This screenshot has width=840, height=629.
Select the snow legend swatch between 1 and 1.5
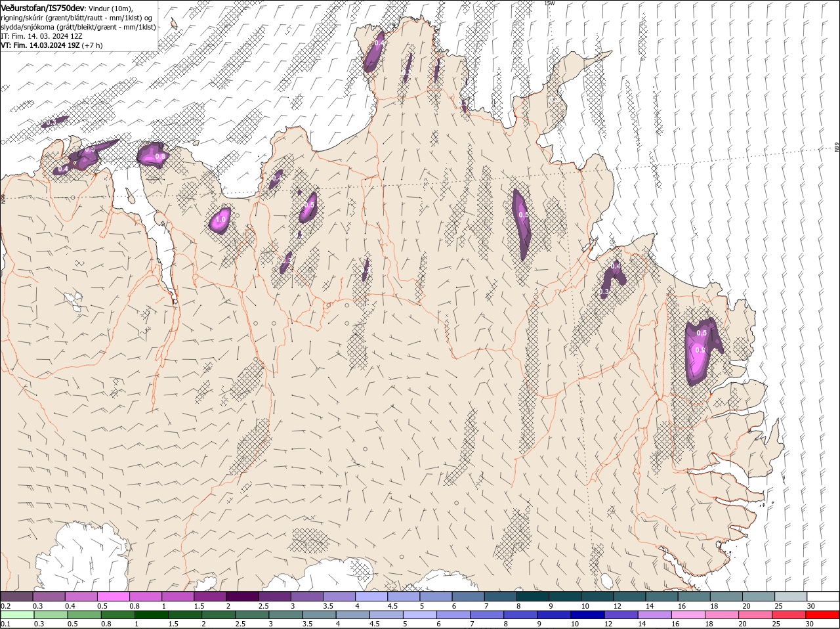177,596
